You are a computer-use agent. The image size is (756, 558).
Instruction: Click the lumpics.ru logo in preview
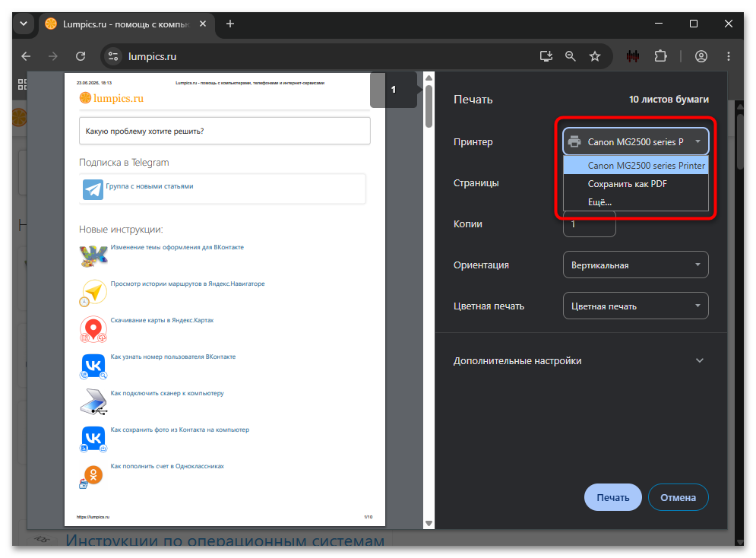coord(112,98)
